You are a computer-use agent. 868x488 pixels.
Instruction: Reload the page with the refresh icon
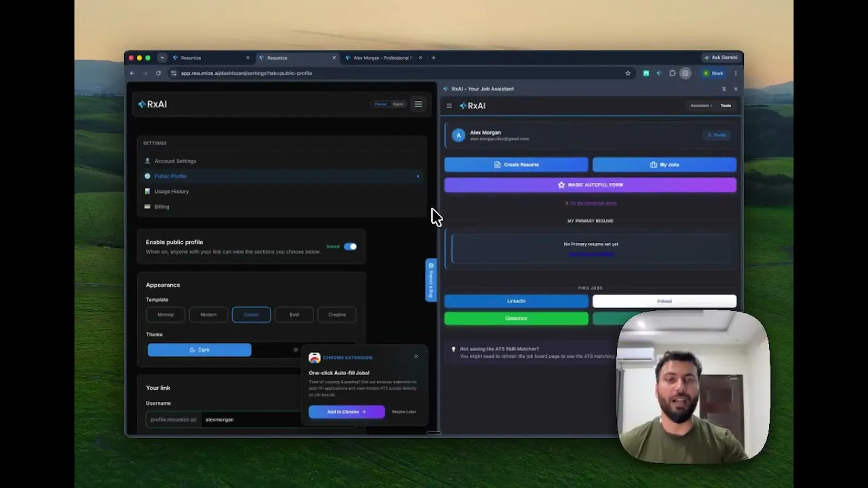pyautogui.click(x=158, y=73)
